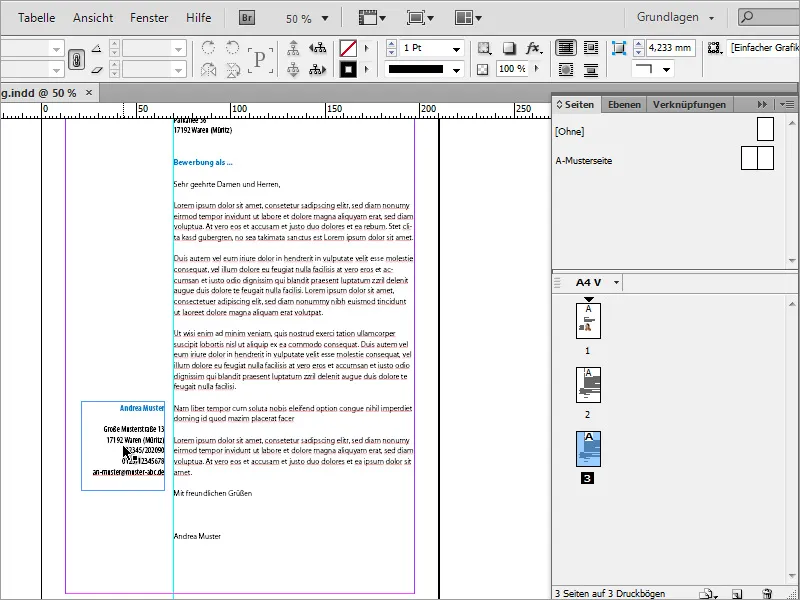The image size is (800, 600).
Task: Select page 3 thumbnail
Action: (588, 449)
